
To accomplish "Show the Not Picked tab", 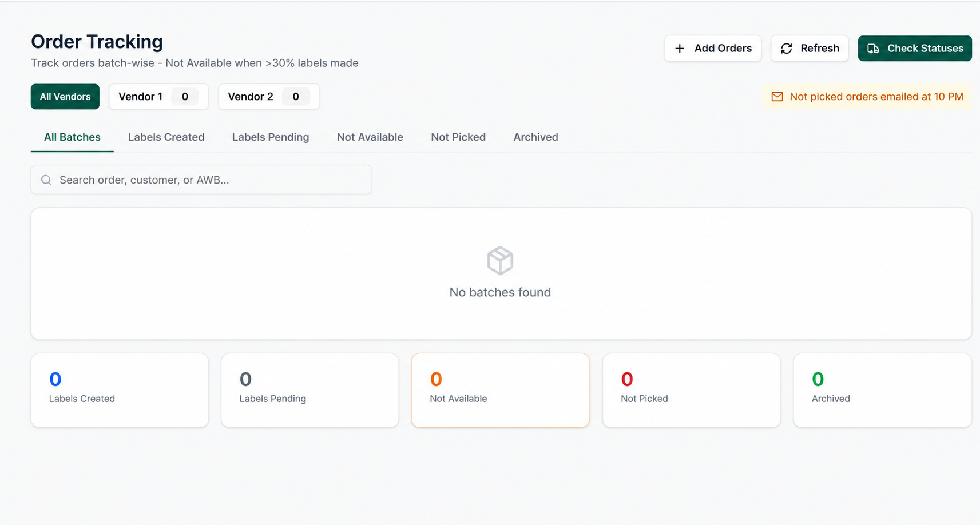I will [458, 137].
